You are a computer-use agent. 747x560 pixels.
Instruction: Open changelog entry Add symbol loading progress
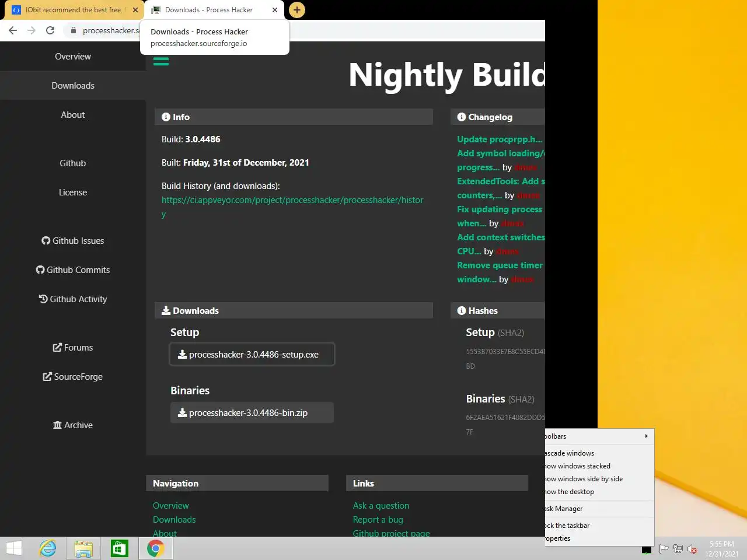(x=501, y=160)
